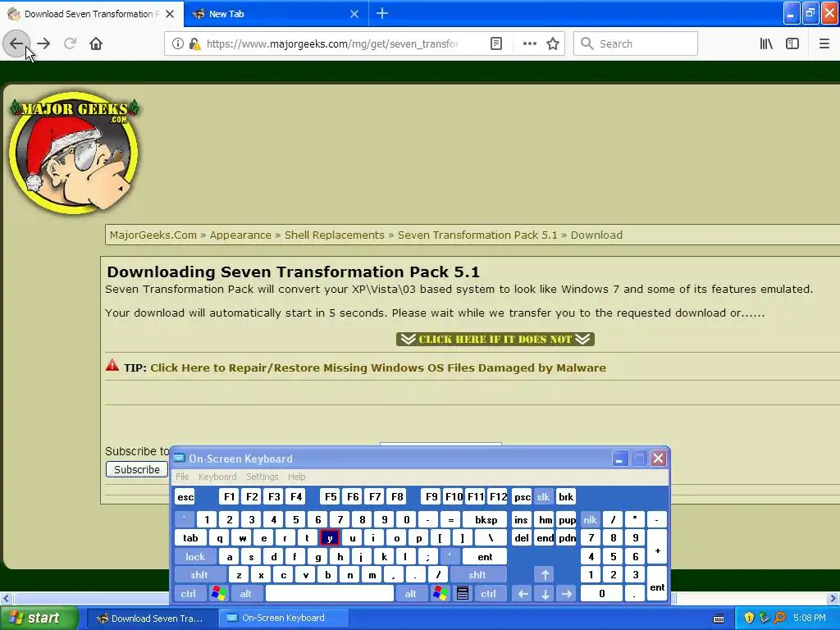This screenshot has height=630, width=840.
Task: Bookmark this page with the star icon
Action: coord(553,43)
